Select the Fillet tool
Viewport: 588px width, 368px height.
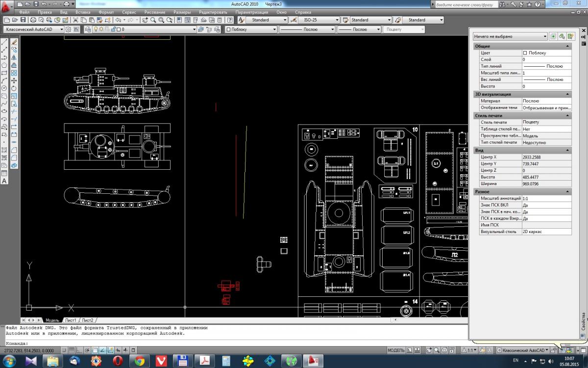(x=14, y=157)
